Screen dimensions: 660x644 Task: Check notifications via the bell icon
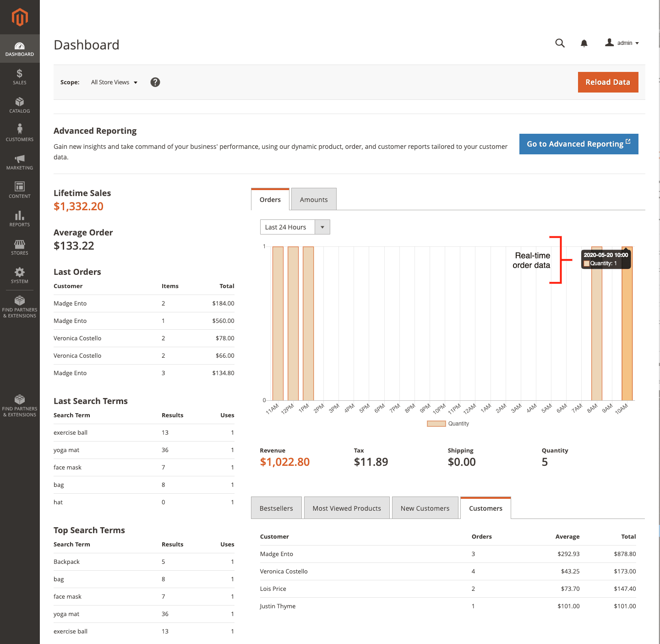584,43
